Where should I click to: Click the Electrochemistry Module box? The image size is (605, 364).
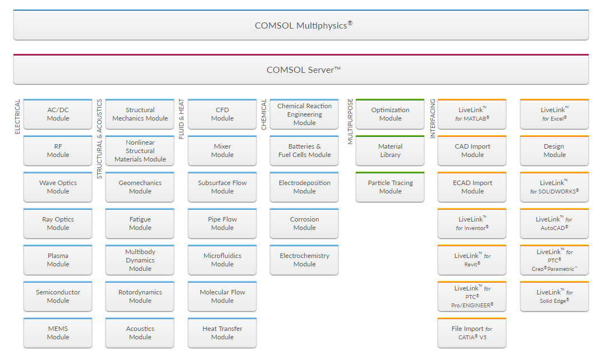point(304,260)
